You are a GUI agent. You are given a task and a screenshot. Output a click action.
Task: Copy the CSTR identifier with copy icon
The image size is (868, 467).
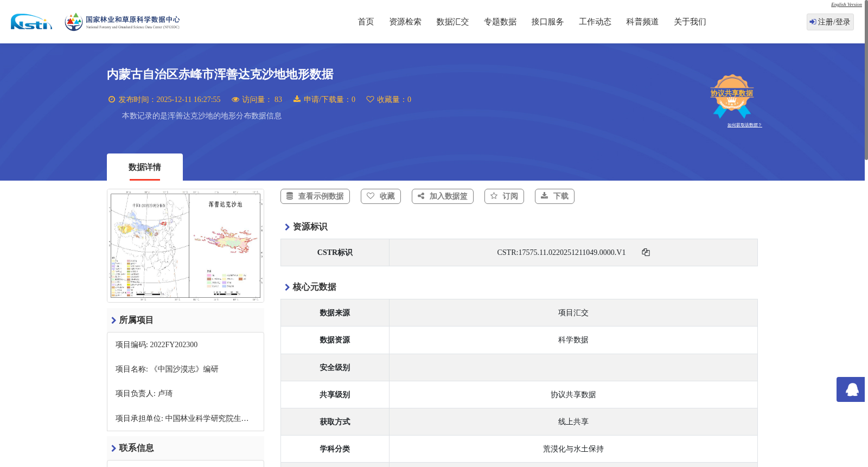[x=646, y=252]
